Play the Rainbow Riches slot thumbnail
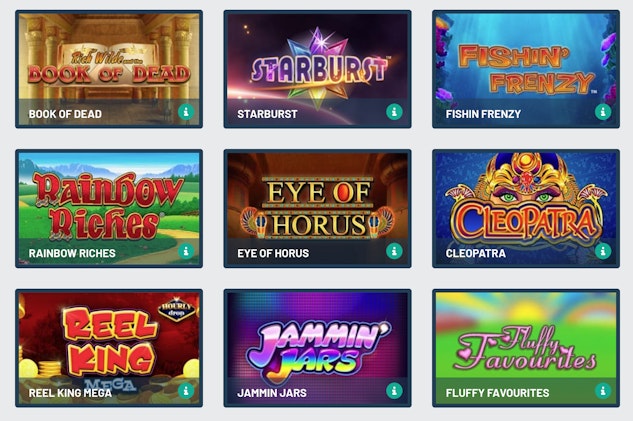 point(109,209)
